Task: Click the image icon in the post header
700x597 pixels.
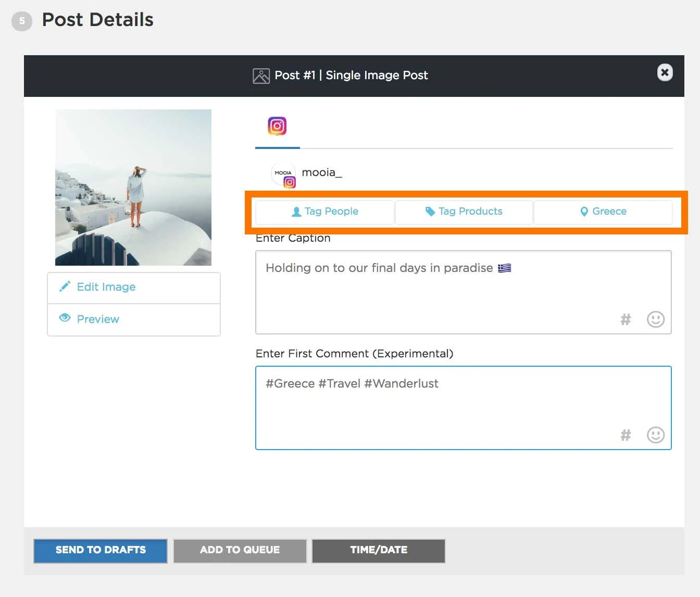Action: pyautogui.click(x=260, y=75)
